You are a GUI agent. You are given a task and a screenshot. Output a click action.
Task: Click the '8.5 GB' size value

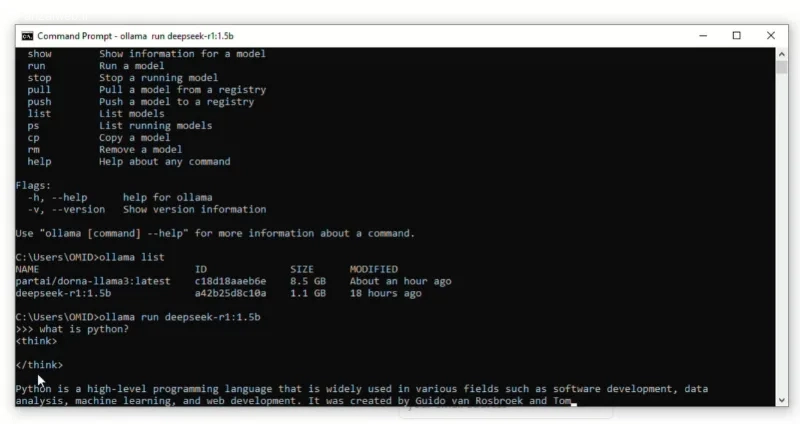[308, 281]
